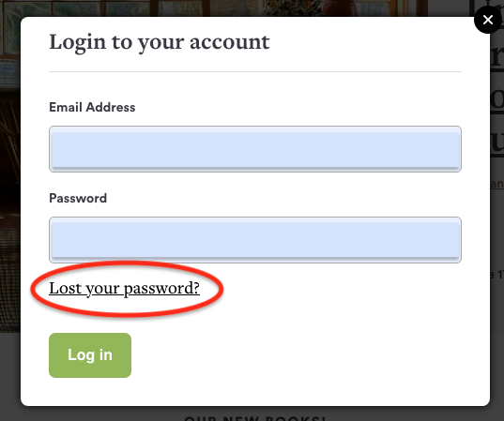Focus the Email Address input field
Viewport: 504px width, 421px height.
pyautogui.click(x=255, y=149)
